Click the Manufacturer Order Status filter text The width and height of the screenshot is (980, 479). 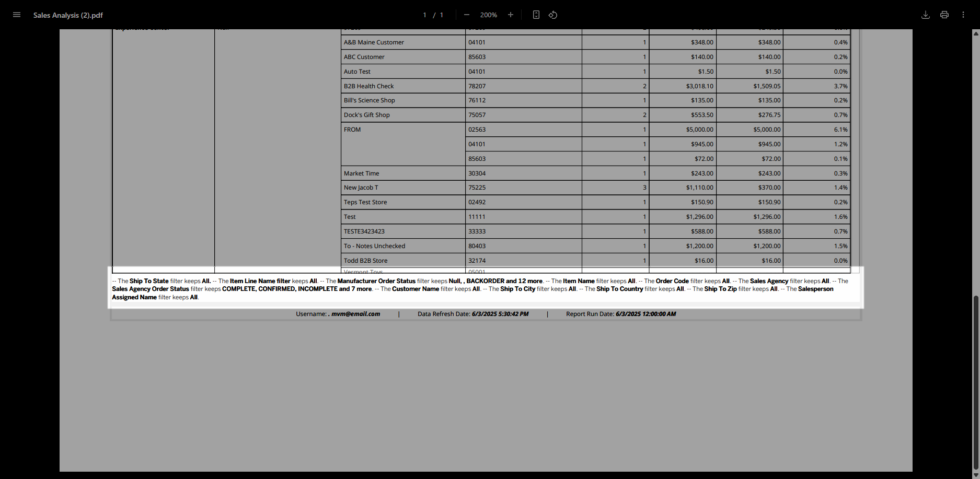click(x=376, y=281)
